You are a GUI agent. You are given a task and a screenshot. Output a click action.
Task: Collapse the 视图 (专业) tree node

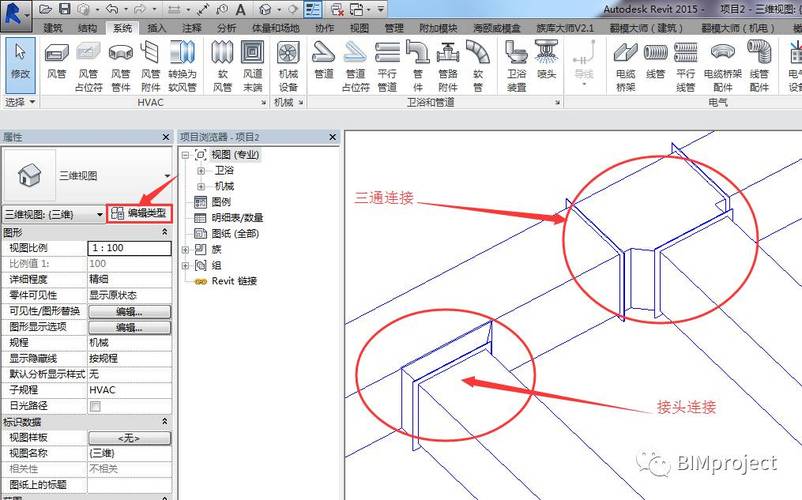(x=185, y=154)
